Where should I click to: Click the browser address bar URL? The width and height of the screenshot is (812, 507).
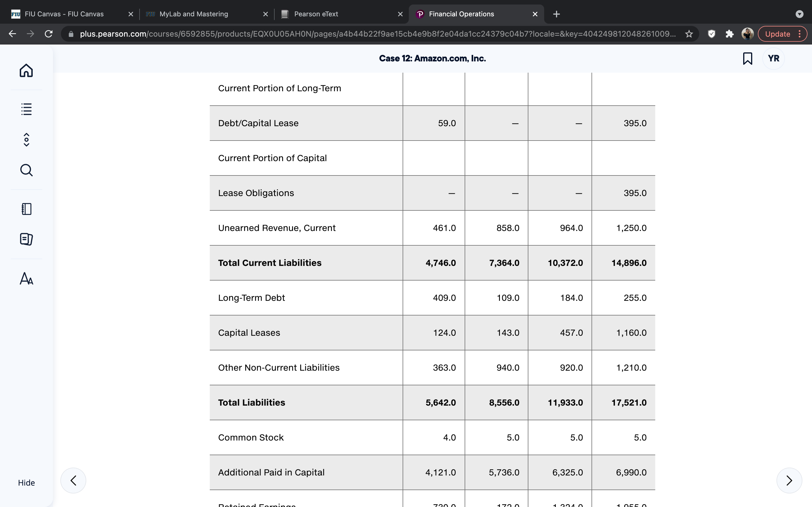pos(378,34)
